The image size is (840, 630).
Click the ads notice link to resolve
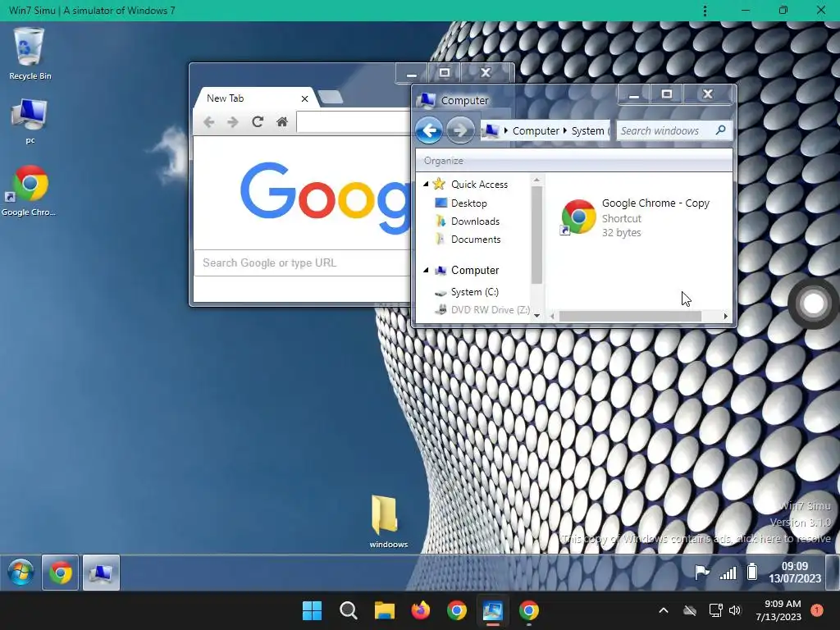pos(696,538)
